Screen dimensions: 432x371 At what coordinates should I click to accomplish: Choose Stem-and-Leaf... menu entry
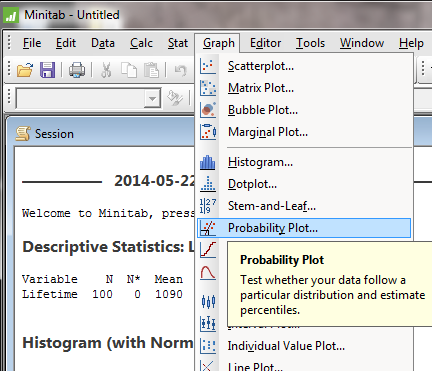coord(304,206)
